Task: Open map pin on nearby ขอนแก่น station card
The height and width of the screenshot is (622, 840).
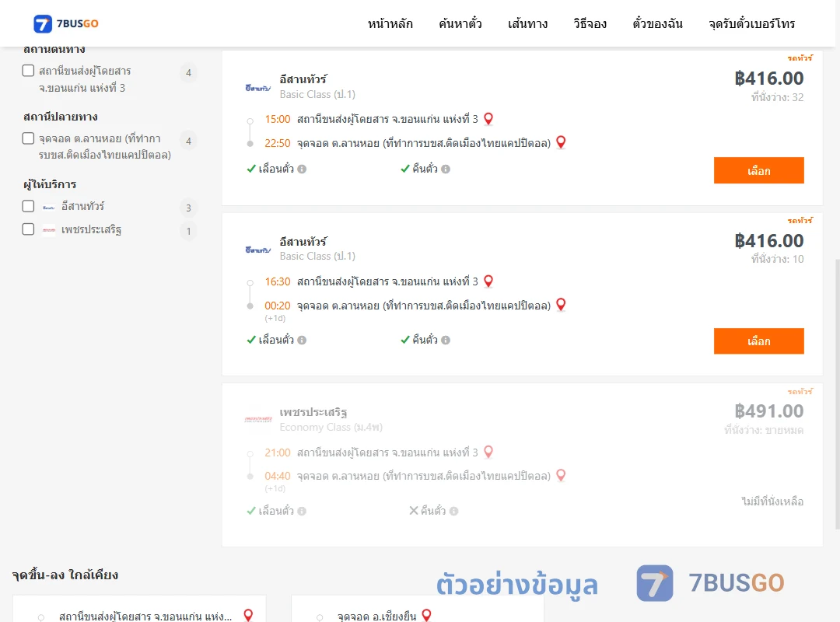Action: [x=248, y=615]
